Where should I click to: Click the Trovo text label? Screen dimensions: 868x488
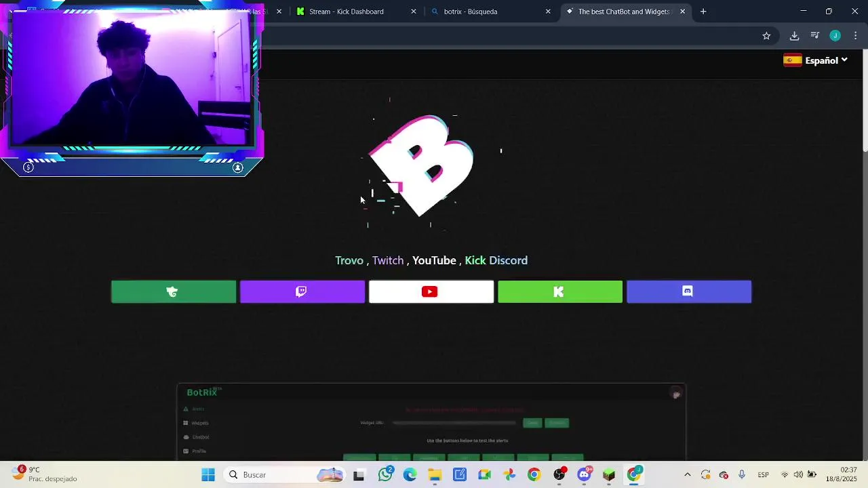point(349,260)
